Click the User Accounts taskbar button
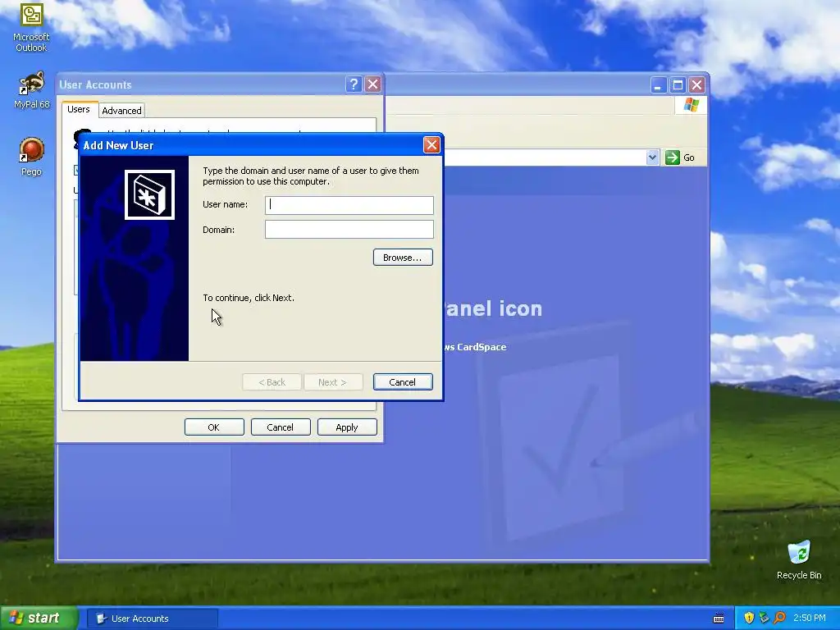 coord(153,619)
